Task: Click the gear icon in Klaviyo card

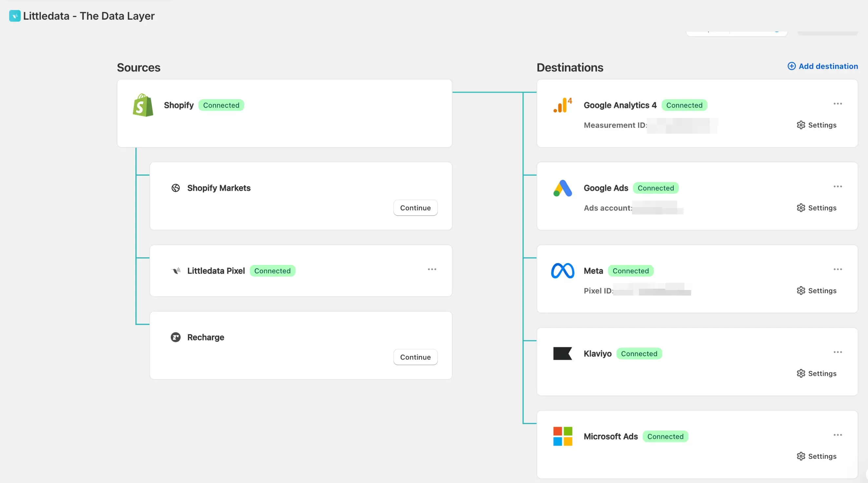Action: click(800, 374)
